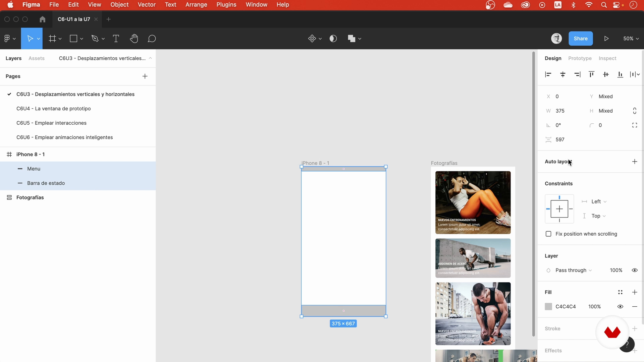
Task: Toggle constrain proportions lock
Action: (x=635, y=111)
